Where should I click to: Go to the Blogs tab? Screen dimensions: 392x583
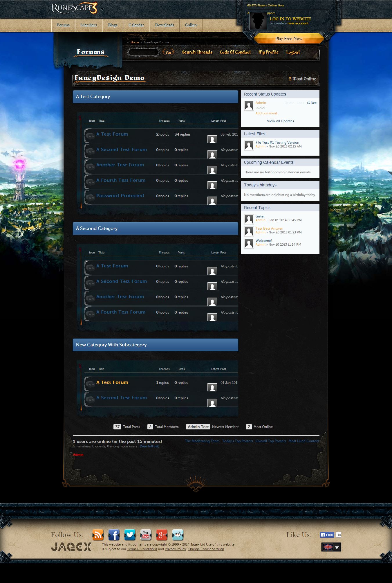tap(113, 25)
